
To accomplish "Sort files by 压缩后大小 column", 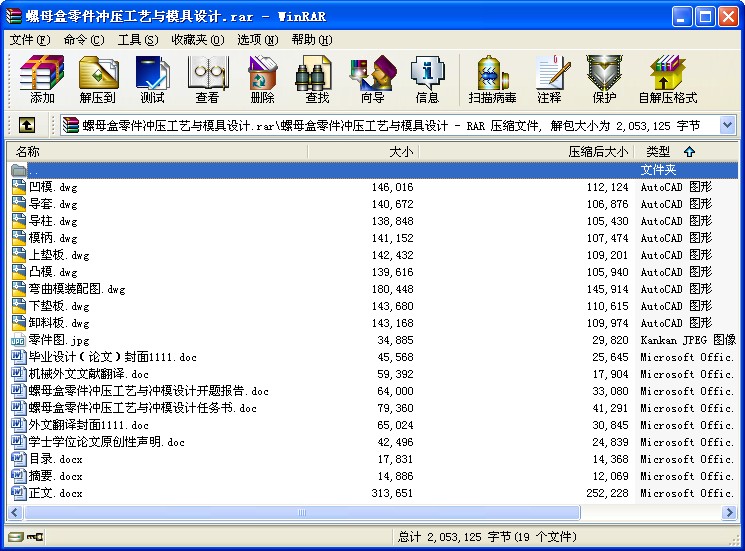I will [598, 151].
